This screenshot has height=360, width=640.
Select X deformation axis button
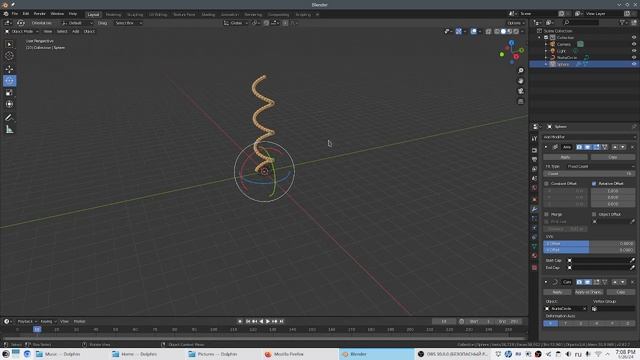[551, 323]
